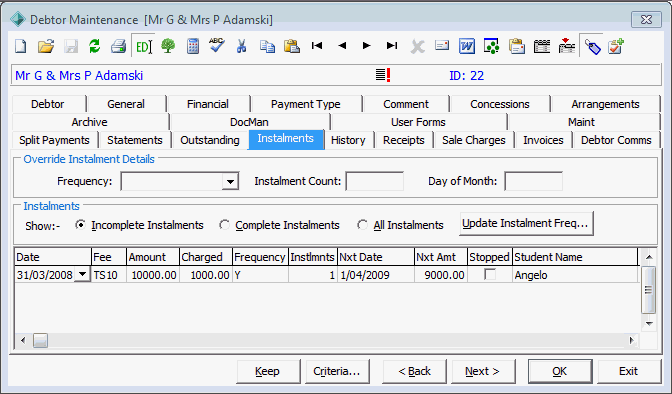Open the calculator icon

(193, 46)
